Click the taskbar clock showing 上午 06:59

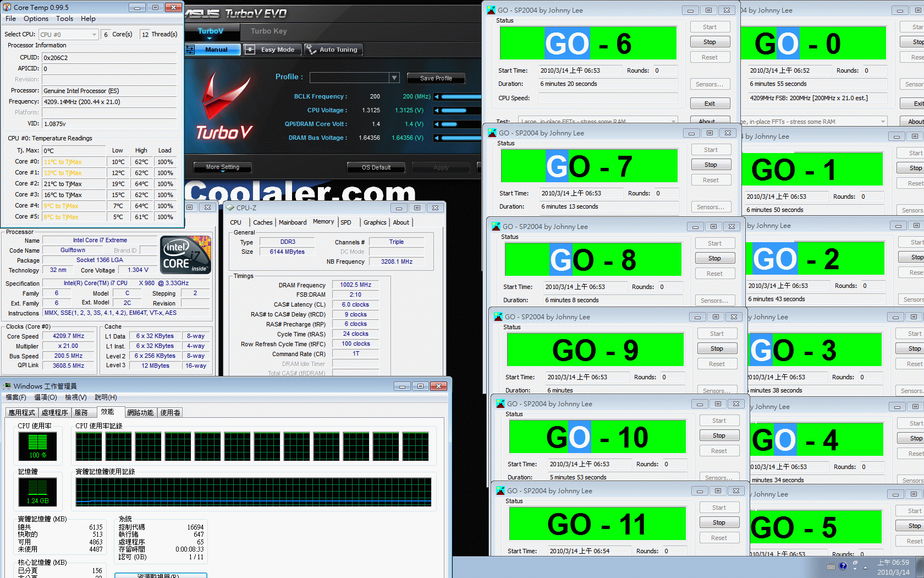pos(893,568)
